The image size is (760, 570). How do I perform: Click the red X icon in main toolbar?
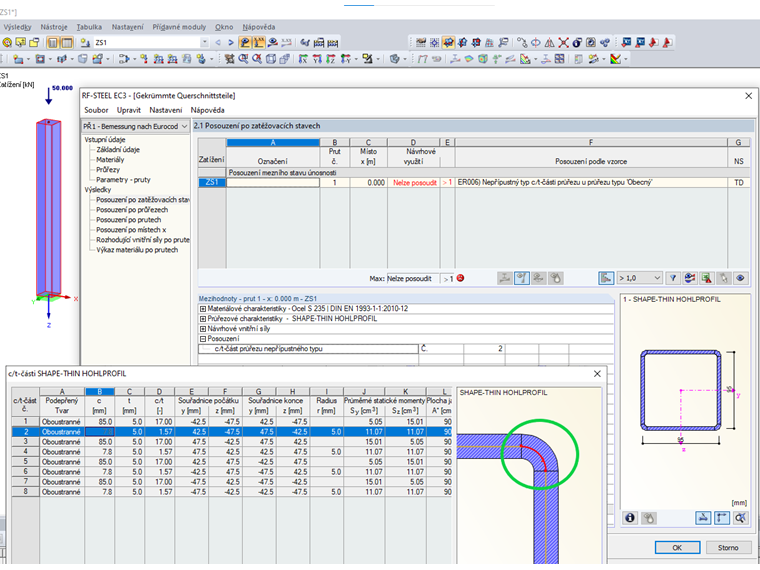pyautogui.click(x=564, y=43)
